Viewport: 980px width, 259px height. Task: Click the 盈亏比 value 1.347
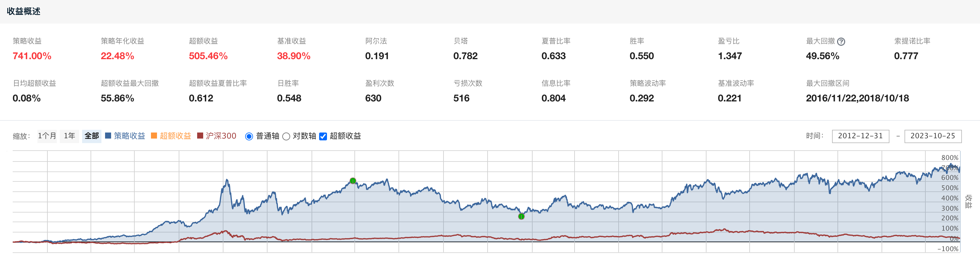730,56
